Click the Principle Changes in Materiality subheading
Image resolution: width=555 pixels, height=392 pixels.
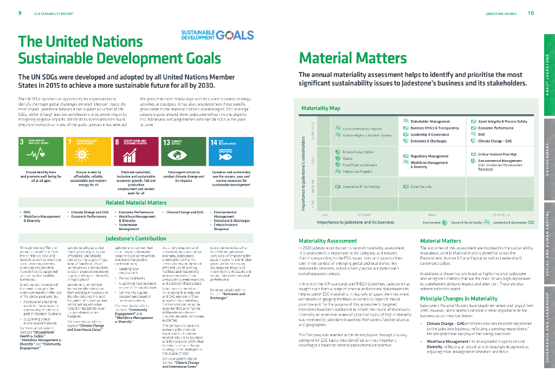point(459,298)
